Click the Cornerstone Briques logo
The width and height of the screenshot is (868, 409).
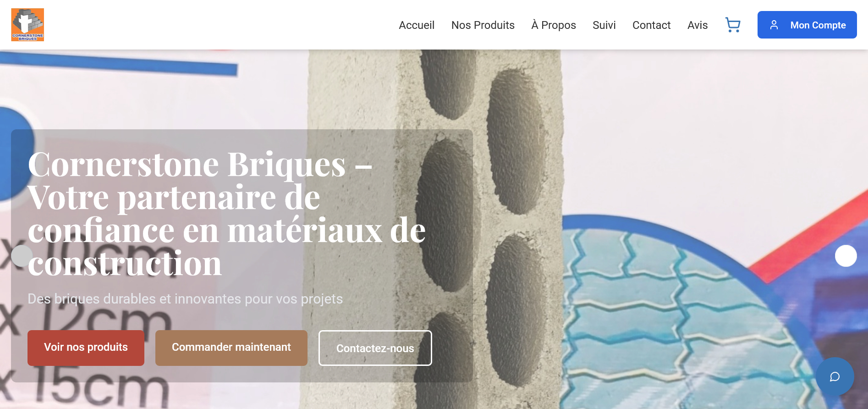(x=27, y=25)
